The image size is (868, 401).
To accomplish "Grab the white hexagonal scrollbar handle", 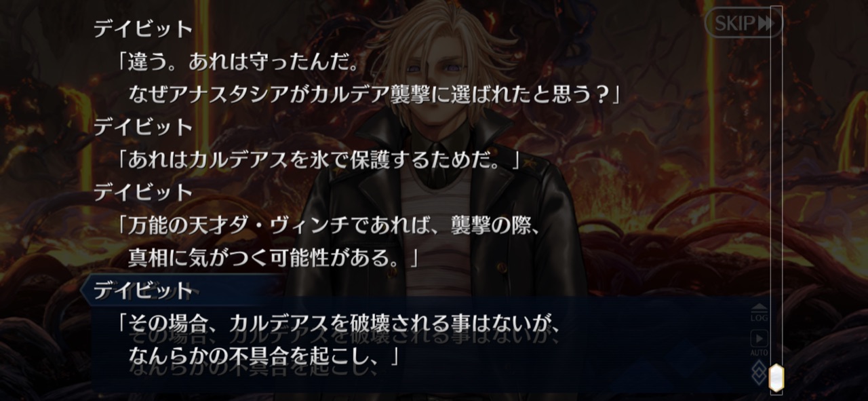I will coord(776,377).
